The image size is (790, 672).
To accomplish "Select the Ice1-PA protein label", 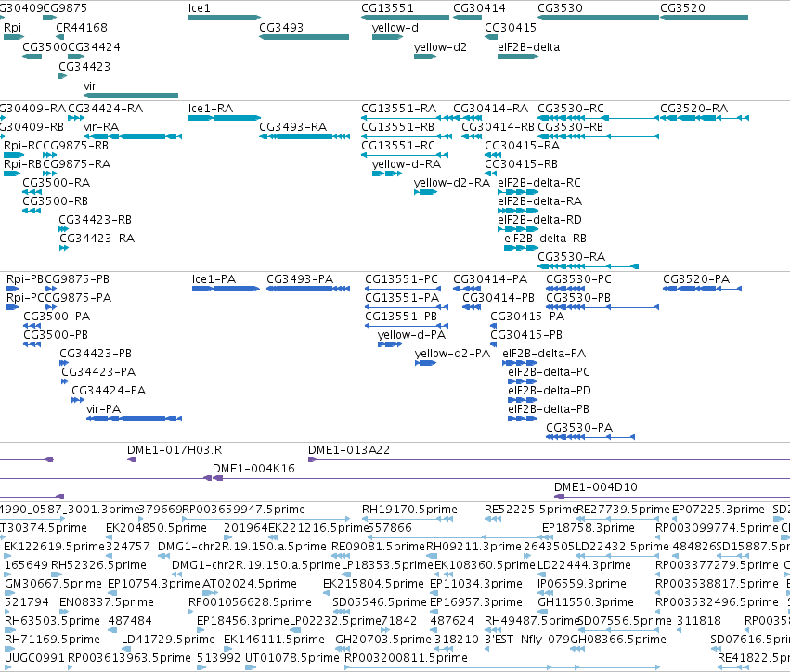I will tap(214, 279).
